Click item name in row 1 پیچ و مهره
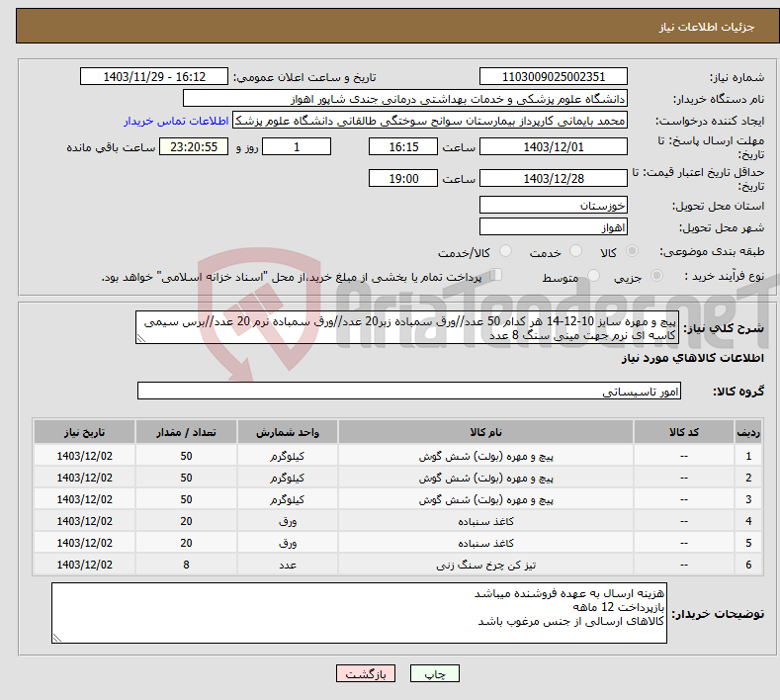The height and width of the screenshot is (700, 780). click(485, 456)
